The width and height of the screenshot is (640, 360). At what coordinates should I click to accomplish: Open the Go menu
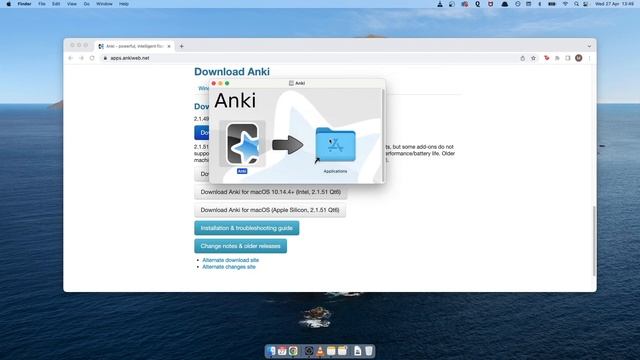87,4
